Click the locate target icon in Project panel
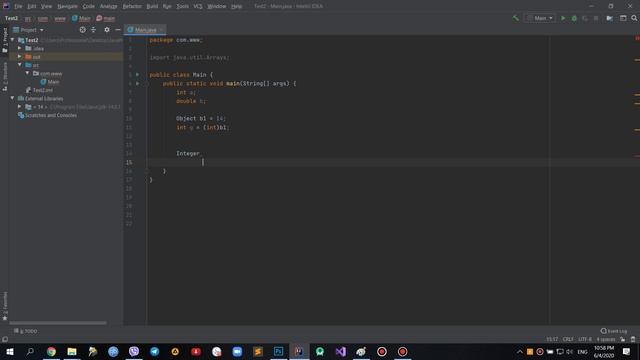Viewport: 640px width, 360px height. tap(83, 30)
